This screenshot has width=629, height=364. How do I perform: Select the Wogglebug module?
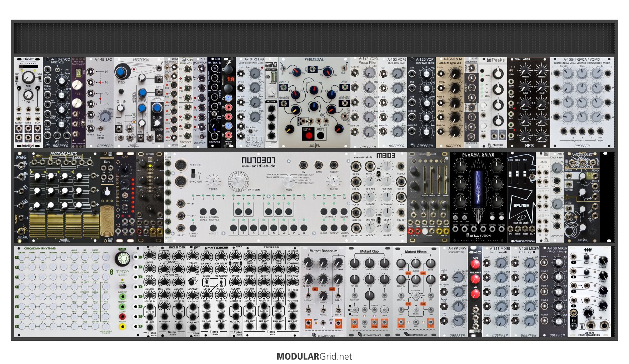(582, 197)
